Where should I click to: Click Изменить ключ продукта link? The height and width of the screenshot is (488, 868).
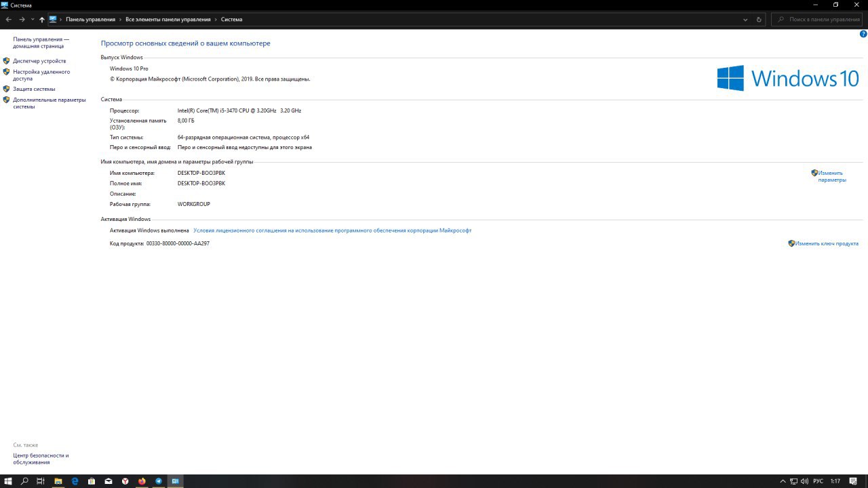pyautogui.click(x=827, y=243)
